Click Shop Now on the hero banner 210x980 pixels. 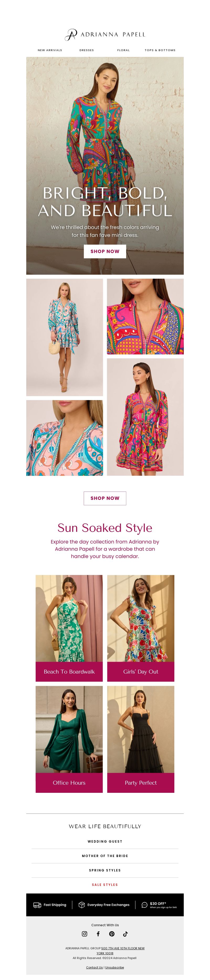coord(105,251)
